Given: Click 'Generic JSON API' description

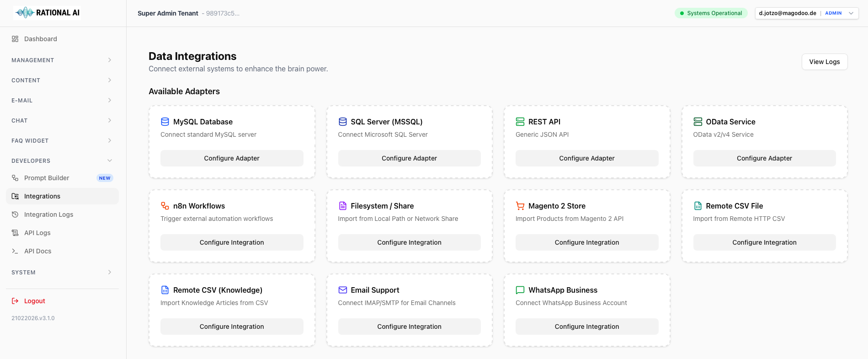Looking at the screenshot, I should pyautogui.click(x=542, y=134).
